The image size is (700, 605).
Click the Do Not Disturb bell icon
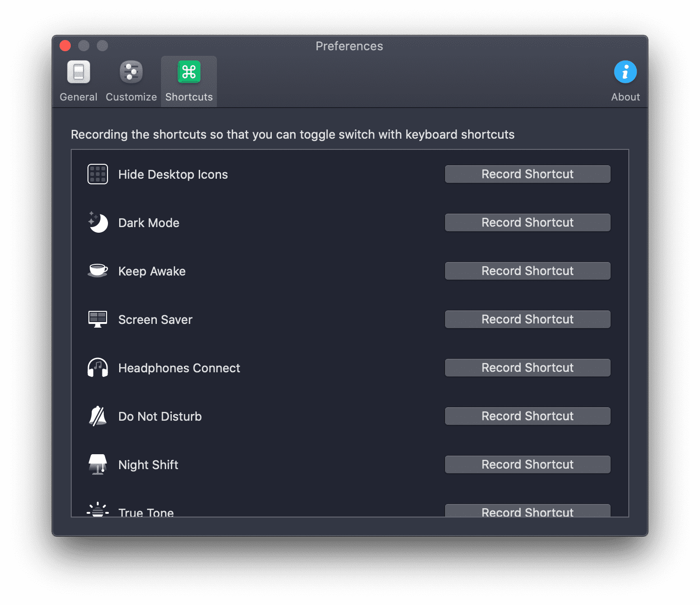pos(98,416)
